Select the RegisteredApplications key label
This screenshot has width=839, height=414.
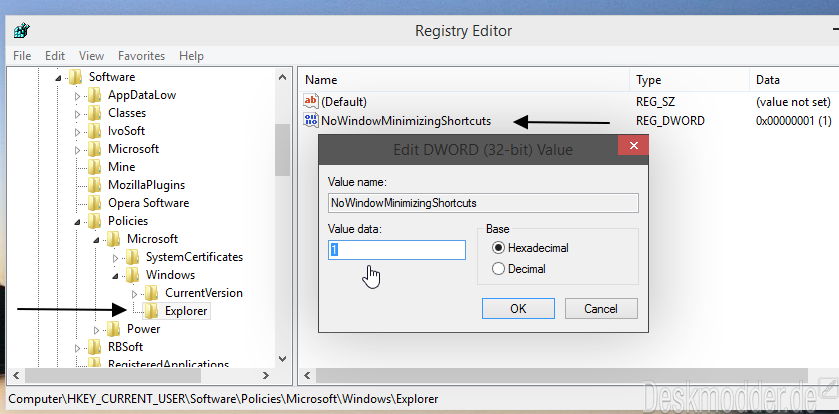coord(169,364)
